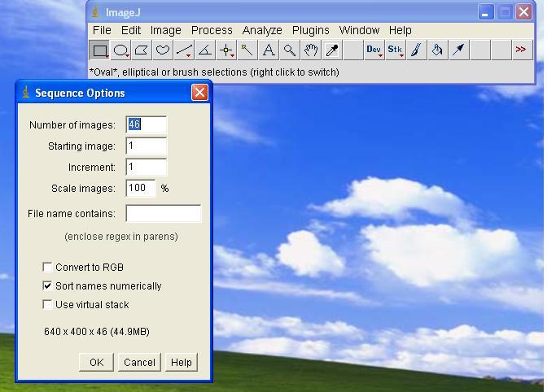Image resolution: width=556 pixels, height=392 pixels.
Task: Select the Hand scrolling tool
Action: (x=311, y=50)
